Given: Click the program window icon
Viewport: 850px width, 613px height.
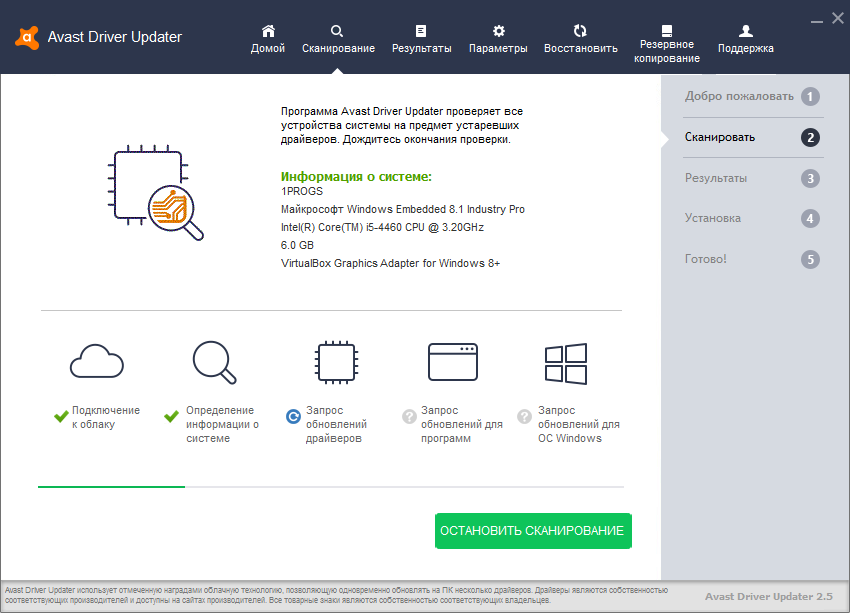Looking at the screenshot, I should (x=453, y=362).
